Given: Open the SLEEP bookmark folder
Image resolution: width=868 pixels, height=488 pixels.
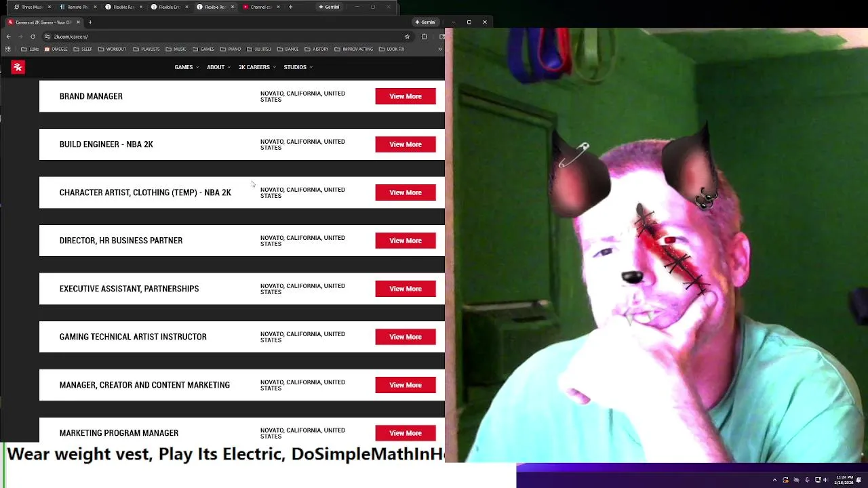Looking at the screenshot, I should 83,49.
